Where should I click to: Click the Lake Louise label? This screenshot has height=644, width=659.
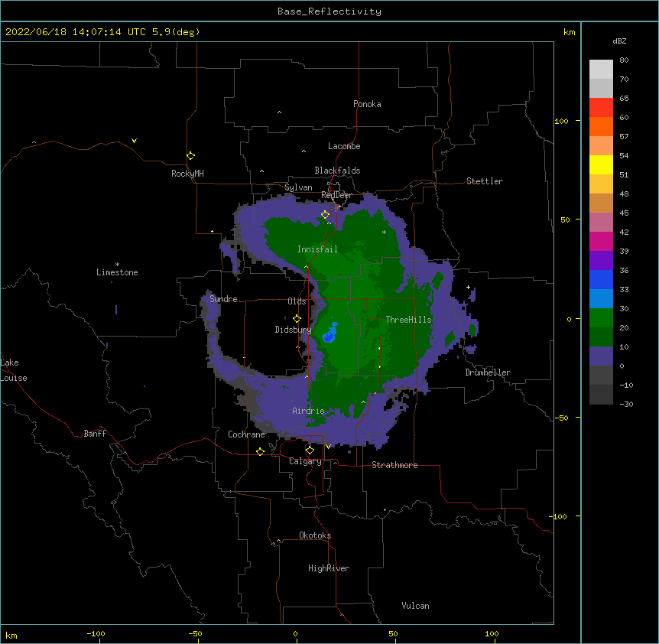pyautogui.click(x=14, y=370)
